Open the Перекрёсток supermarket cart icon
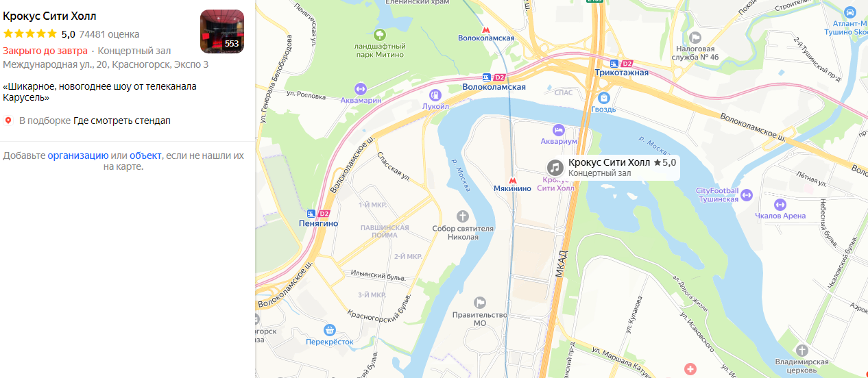Viewport: 868px width, 378px height. (330, 330)
